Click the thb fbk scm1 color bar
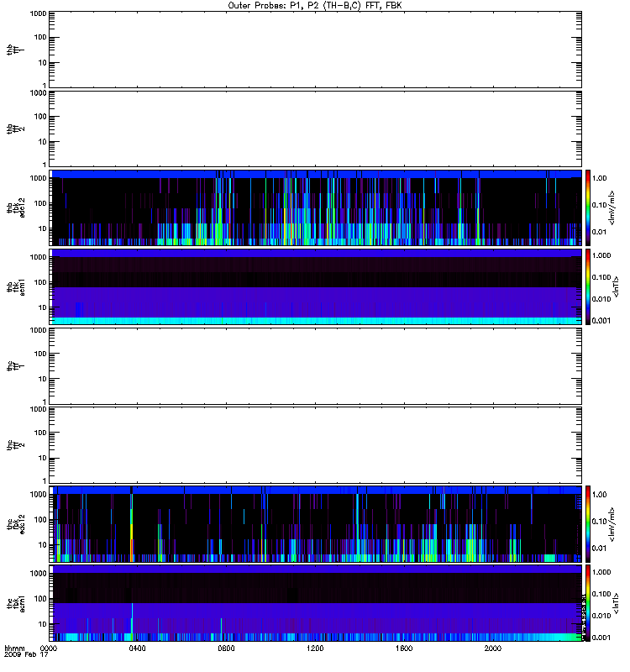This screenshot has width=630, height=672. 588,286
